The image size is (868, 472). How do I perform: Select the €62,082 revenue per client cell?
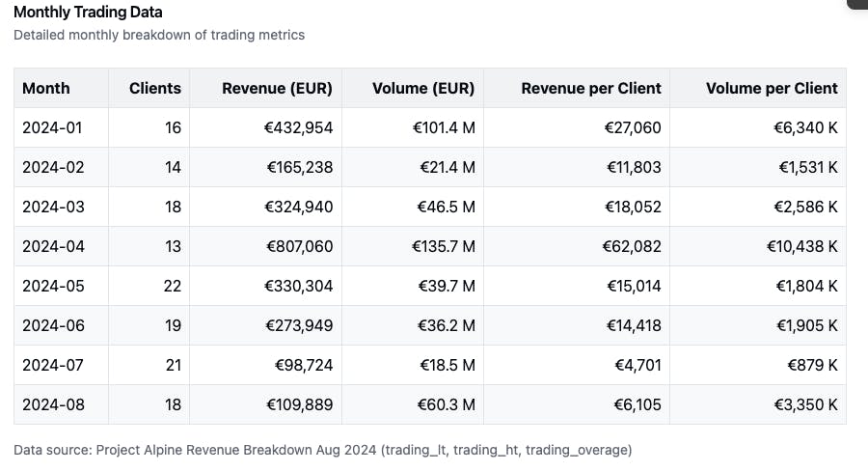[x=634, y=246]
